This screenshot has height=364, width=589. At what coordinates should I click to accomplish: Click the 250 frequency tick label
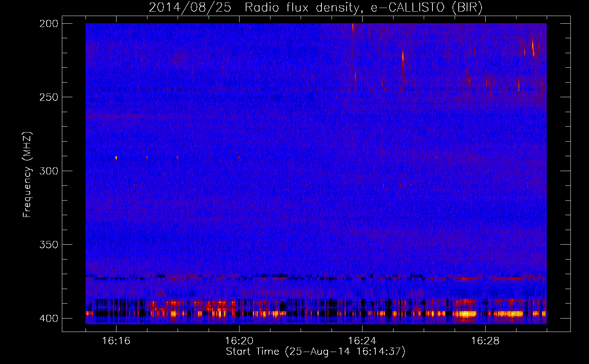click(49, 97)
